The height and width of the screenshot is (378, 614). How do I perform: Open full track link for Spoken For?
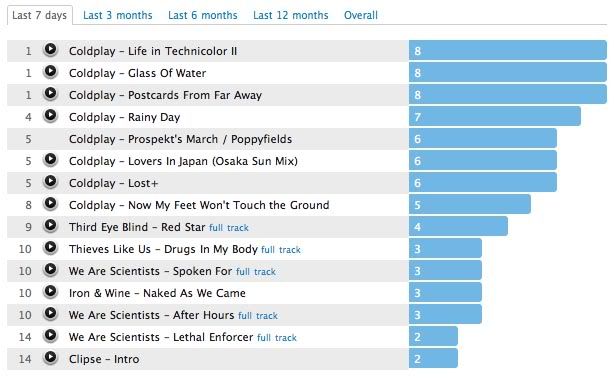[256, 271]
